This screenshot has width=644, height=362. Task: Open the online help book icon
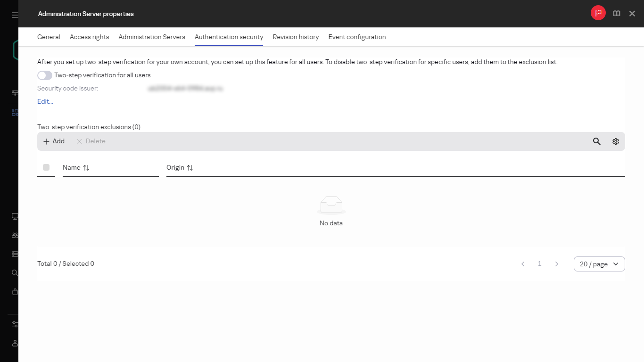click(616, 13)
